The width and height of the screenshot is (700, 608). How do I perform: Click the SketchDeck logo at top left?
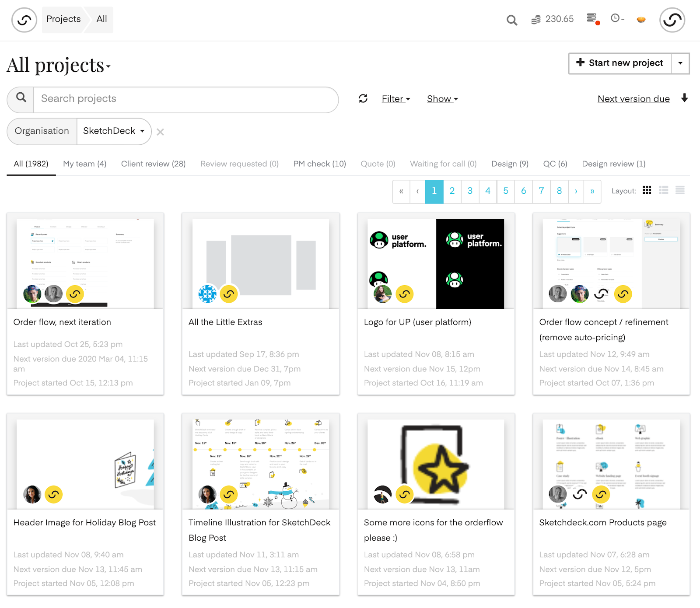coord(24,20)
